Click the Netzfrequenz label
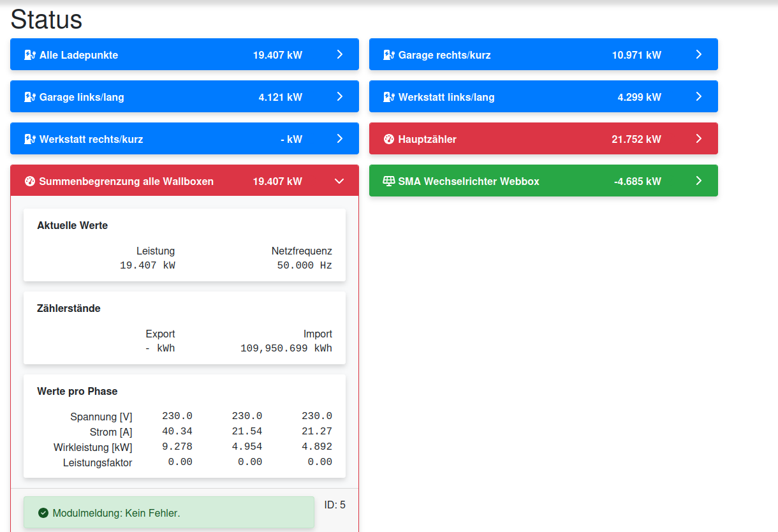 coord(302,251)
